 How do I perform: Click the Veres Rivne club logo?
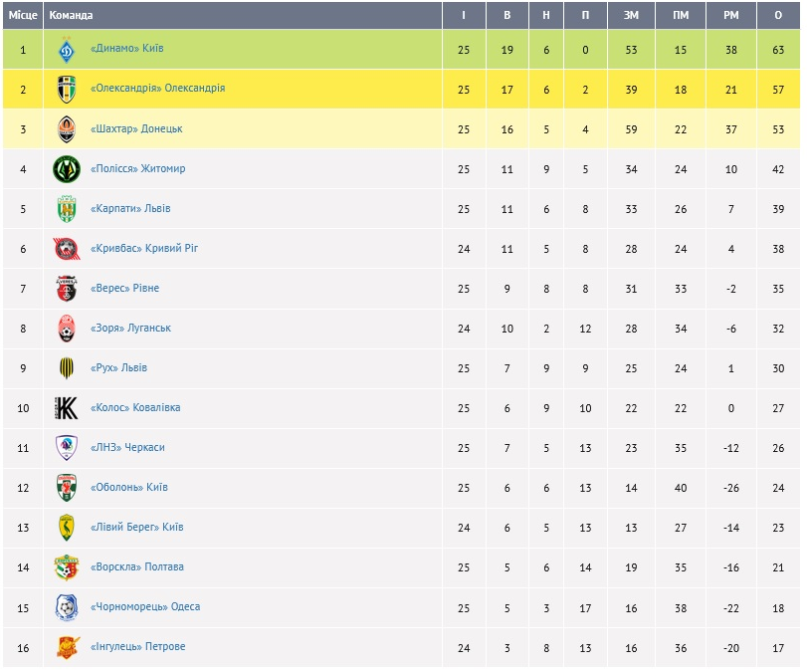(x=66, y=289)
